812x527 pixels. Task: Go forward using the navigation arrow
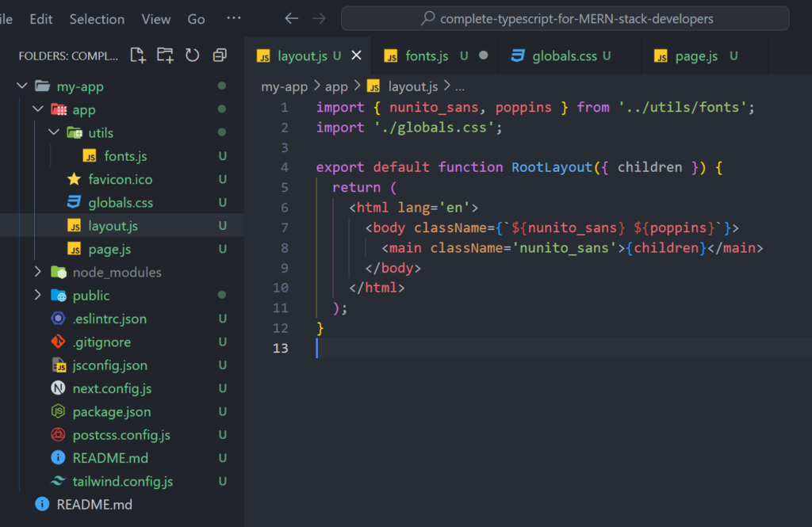point(319,18)
